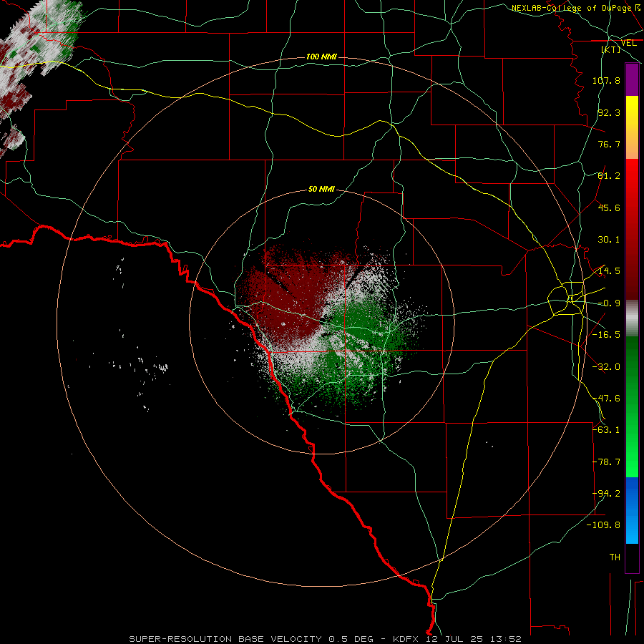Select the 45.6 scale value
Screen dimensions: 644x644
[x=609, y=208]
